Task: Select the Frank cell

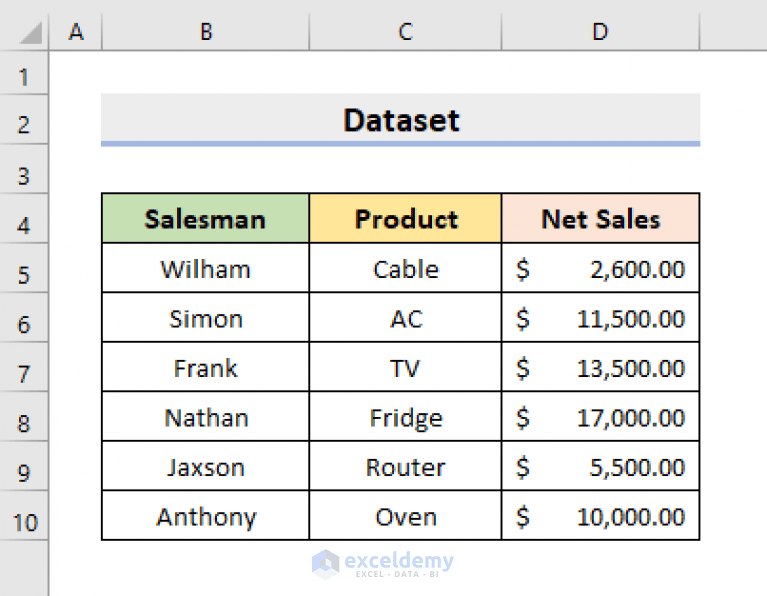Action: click(x=205, y=367)
